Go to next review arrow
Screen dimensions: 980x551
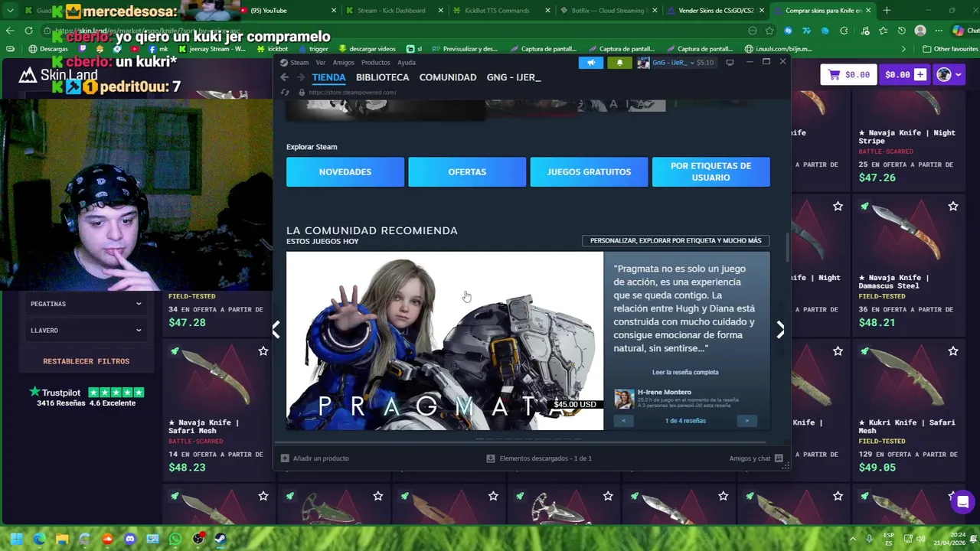747,421
